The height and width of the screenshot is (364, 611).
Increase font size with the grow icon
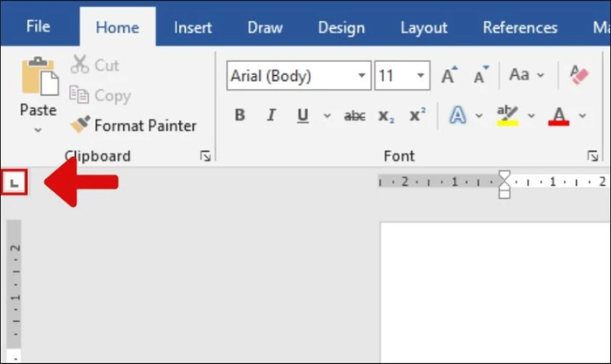450,75
